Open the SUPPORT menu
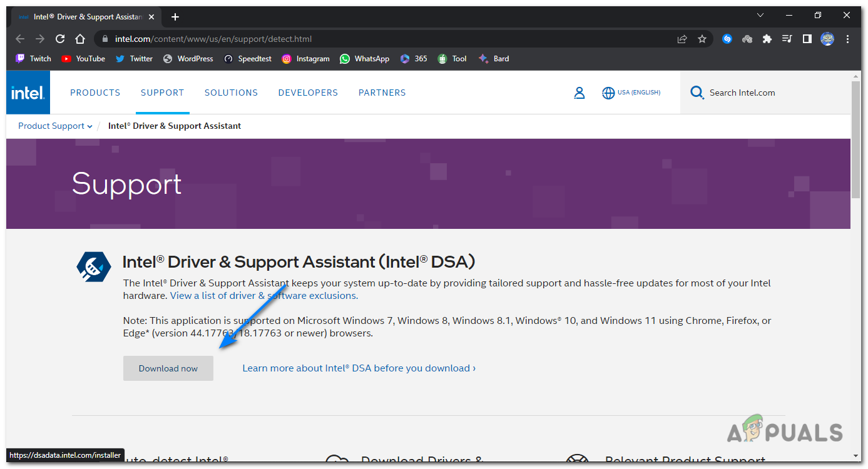The width and height of the screenshot is (868, 469). click(x=163, y=93)
